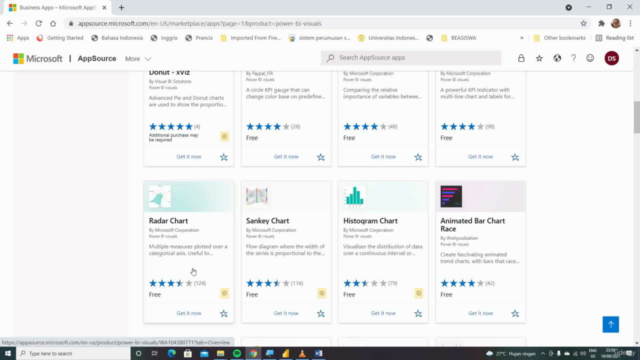Open browser extensions puzzle icon

click(601, 24)
